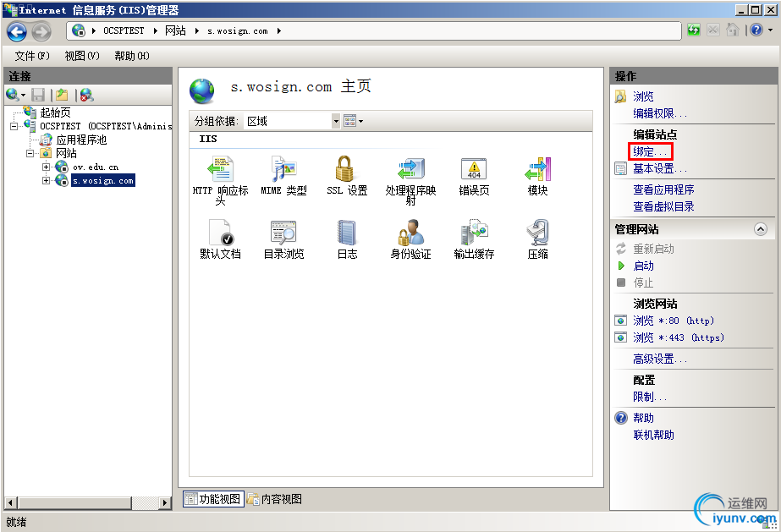Click the delete connection icon in 连接 toolbar
Viewport: 781px width, 532px height.
pos(86,95)
